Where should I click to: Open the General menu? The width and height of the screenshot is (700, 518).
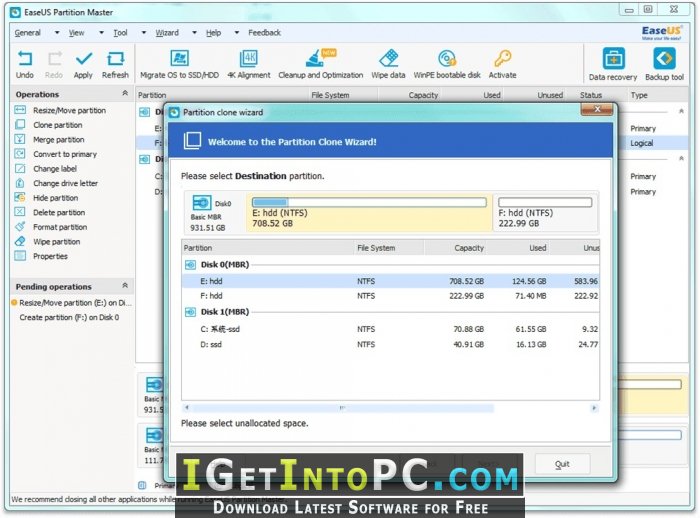click(28, 33)
